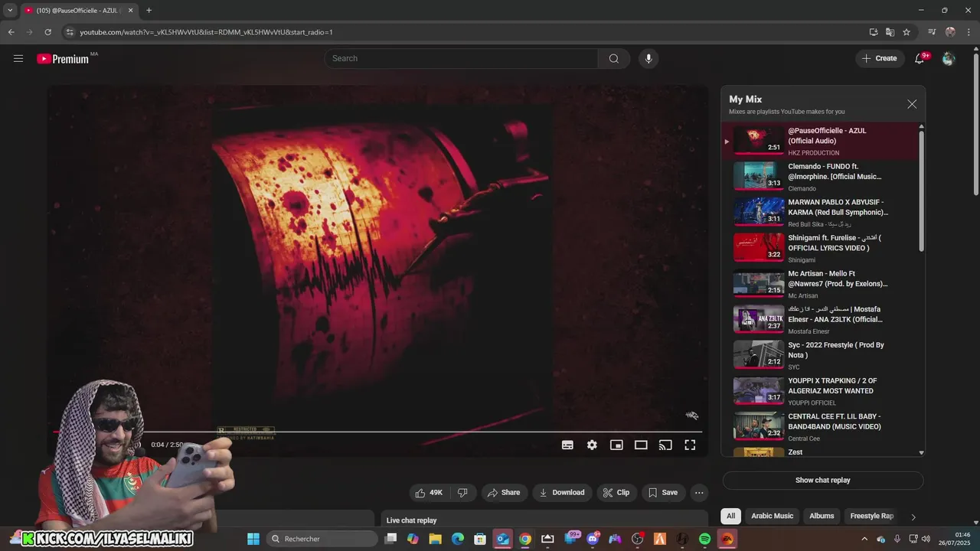Image resolution: width=980 pixels, height=551 pixels.
Task: Save the video to a playlist
Action: coord(663,493)
